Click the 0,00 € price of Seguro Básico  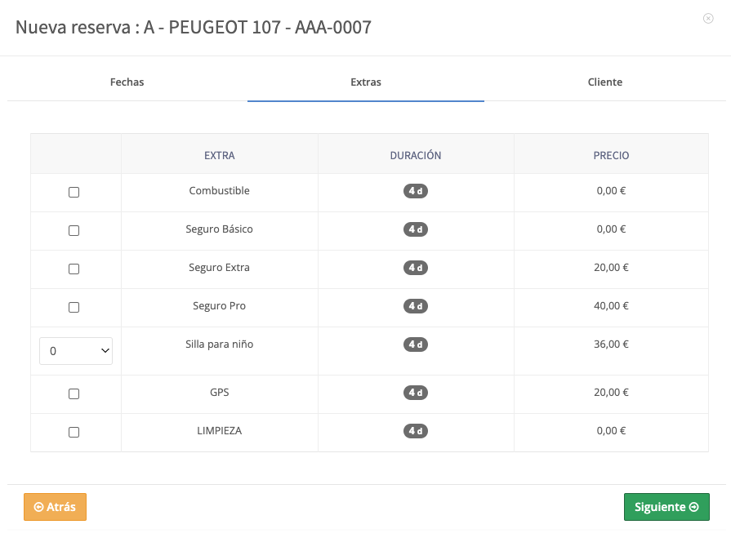coord(611,229)
